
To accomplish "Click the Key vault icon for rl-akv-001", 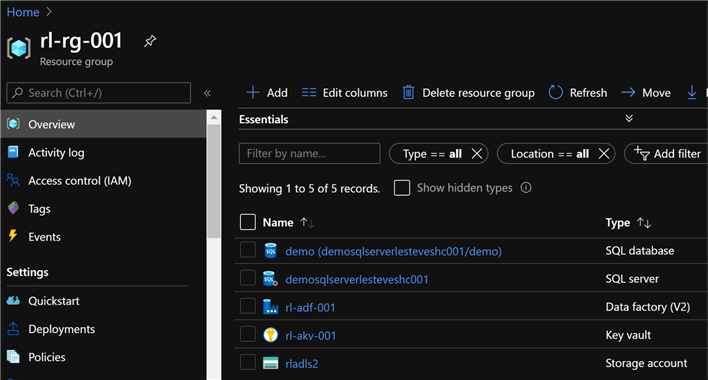I will [x=270, y=335].
